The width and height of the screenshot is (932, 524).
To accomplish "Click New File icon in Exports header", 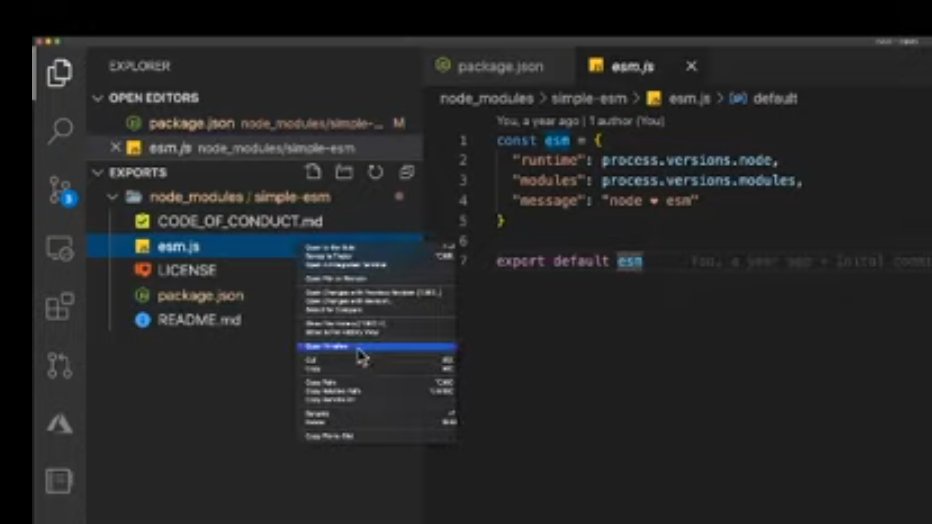I will pyautogui.click(x=313, y=172).
